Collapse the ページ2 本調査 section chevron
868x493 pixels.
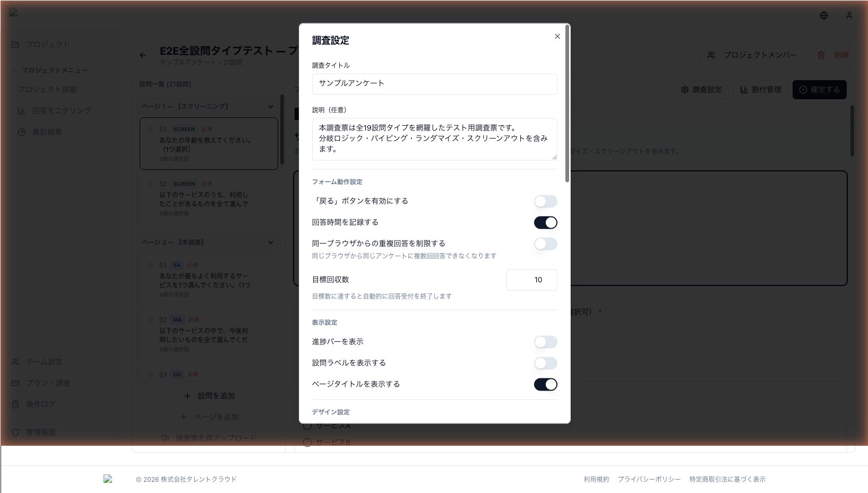271,243
